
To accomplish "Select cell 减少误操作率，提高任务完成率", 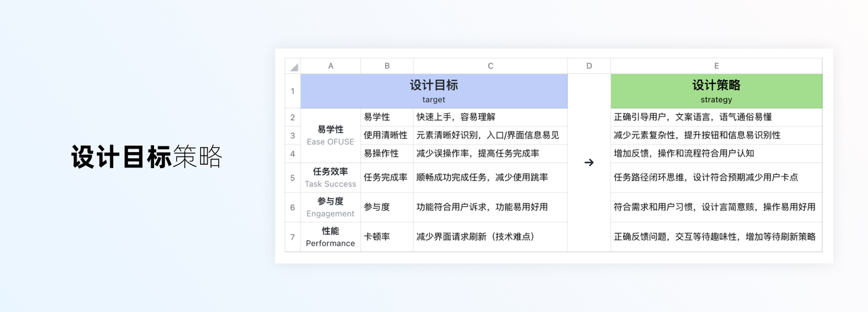I will 490,153.
